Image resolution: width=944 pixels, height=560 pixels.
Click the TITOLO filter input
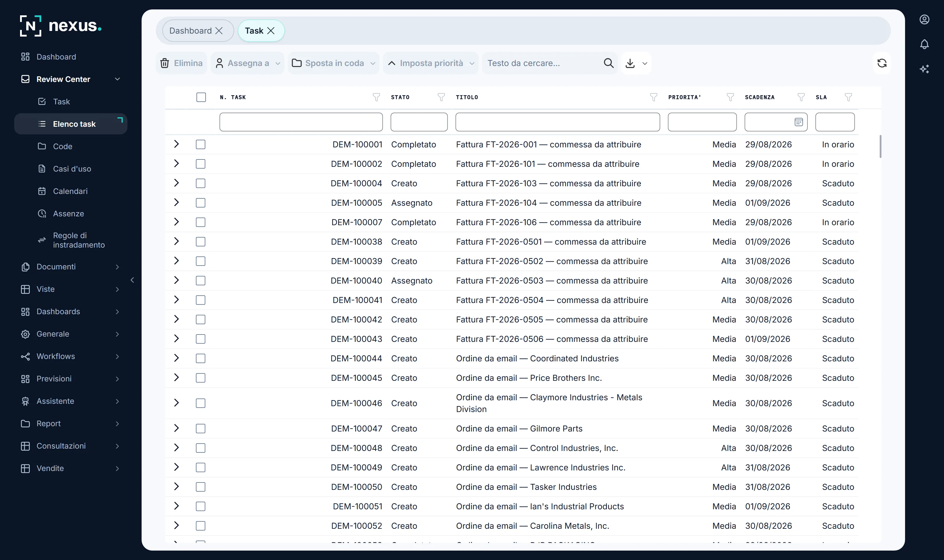[x=558, y=122]
